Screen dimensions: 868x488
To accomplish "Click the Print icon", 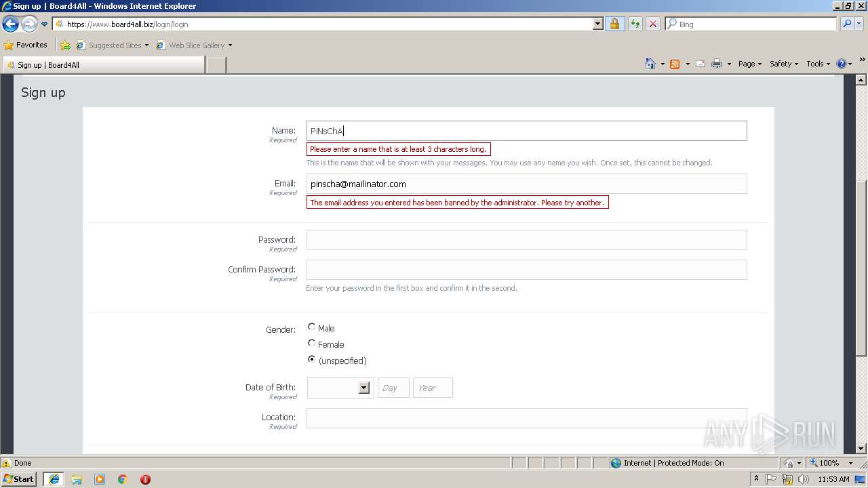I will (717, 64).
